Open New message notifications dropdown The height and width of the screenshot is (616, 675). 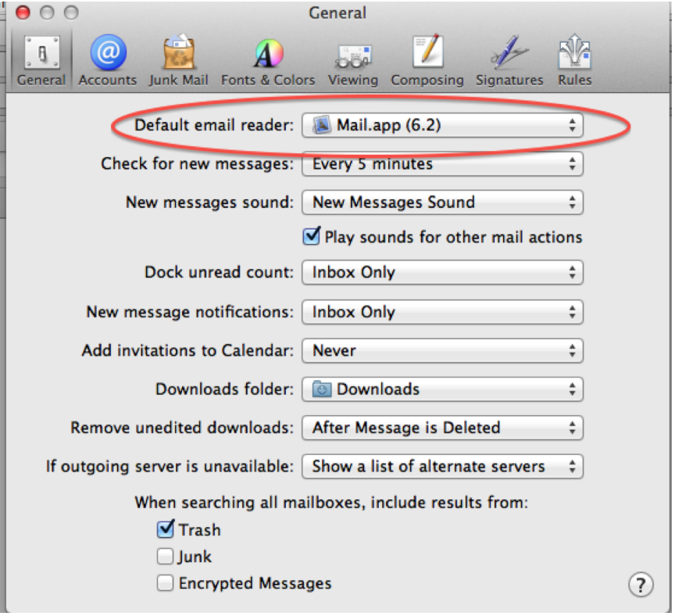[442, 312]
